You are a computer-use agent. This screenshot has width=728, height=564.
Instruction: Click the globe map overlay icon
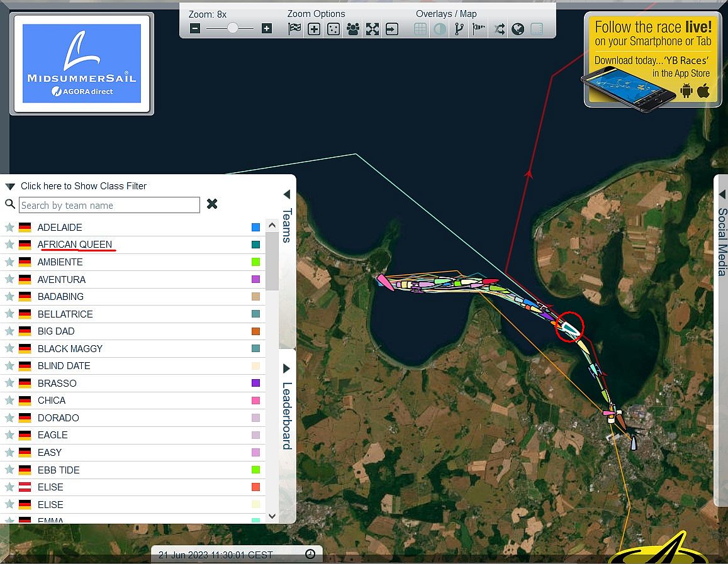(x=518, y=29)
